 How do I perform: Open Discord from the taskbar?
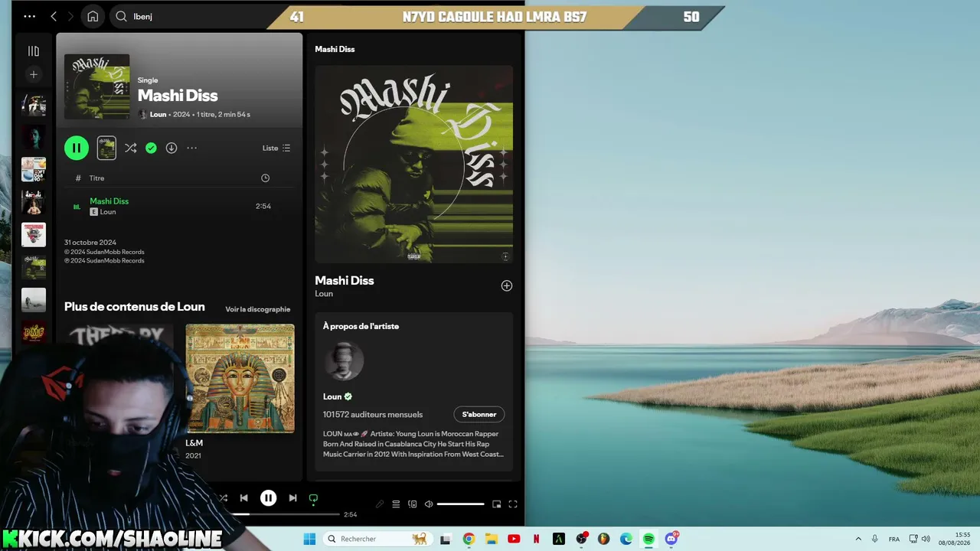[x=671, y=539]
